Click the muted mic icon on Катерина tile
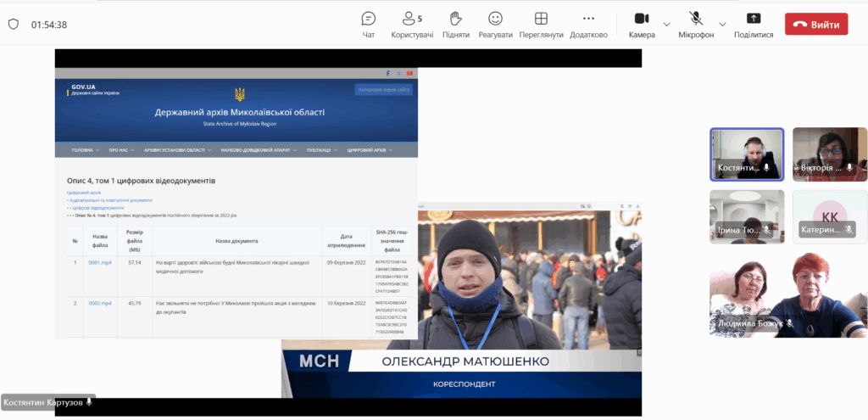Image resolution: width=868 pixels, height=420 pixels. point(849,229)
